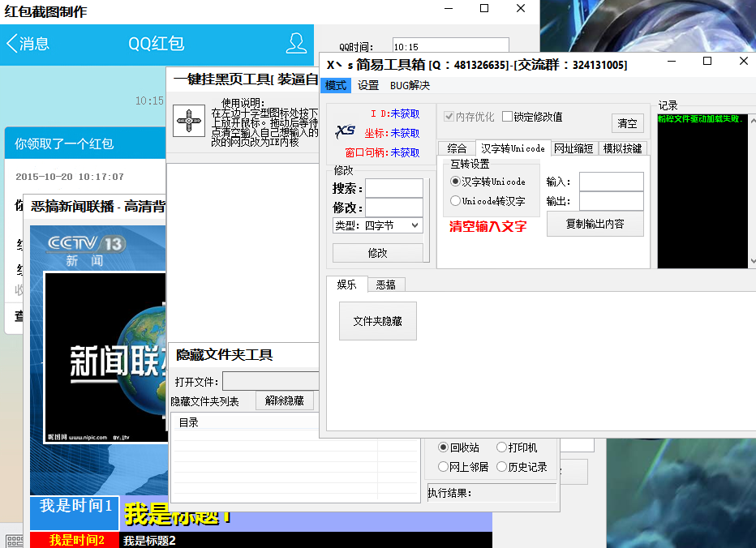The height and width of the screenshot is (548, 756).
Task: Open the 模式 menu
Action: pos(336,85)
